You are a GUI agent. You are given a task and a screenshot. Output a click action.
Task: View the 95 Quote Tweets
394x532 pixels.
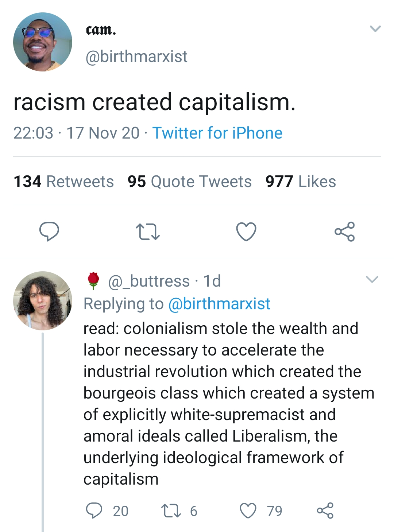click(190, 182)
